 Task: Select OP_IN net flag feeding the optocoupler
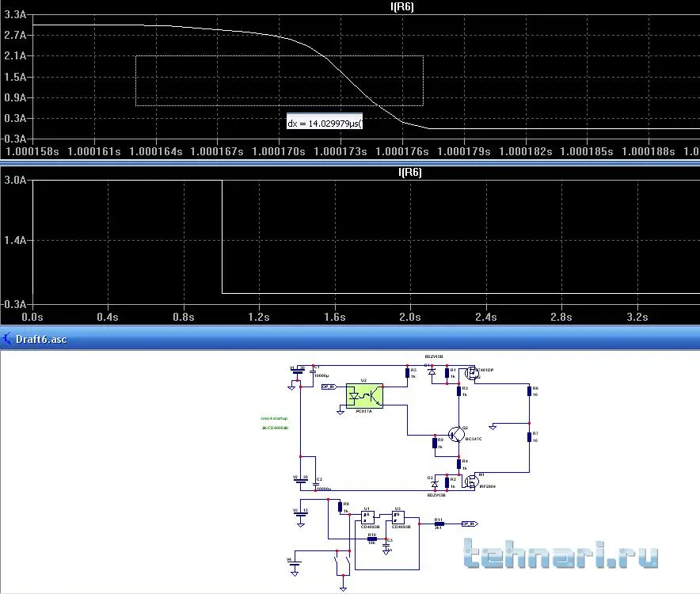329,386
